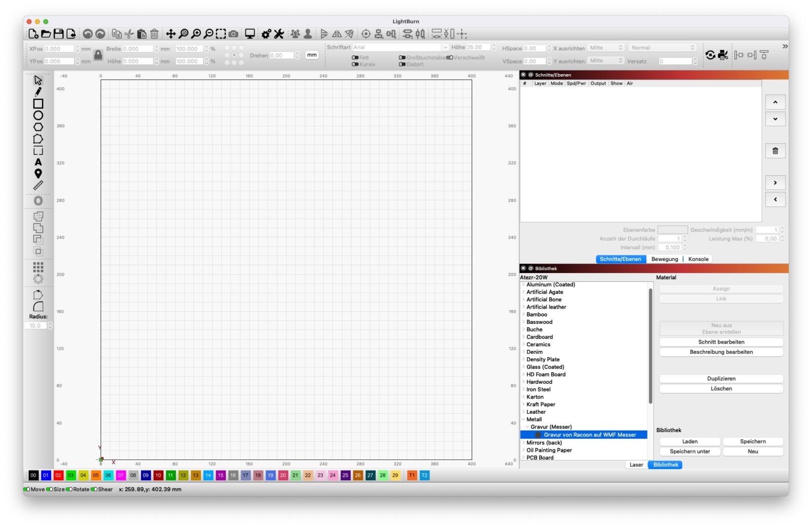Click the aspect ratio lock icon
Viewport: 812px width, 527px height.
98,55
